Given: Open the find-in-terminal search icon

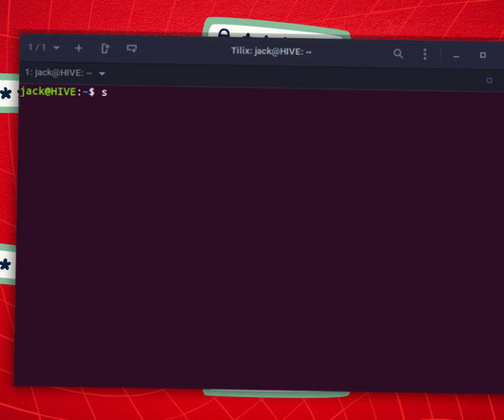Looking at the screenshot, I should [398, 53].
